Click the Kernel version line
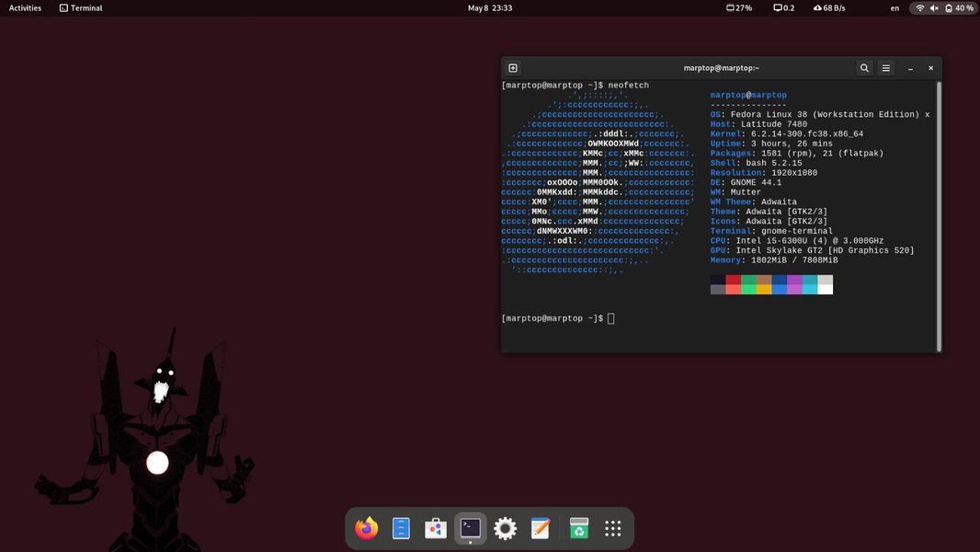Image resolution: width=980 pixels, height=552 pixels. [x=787, y=133]
